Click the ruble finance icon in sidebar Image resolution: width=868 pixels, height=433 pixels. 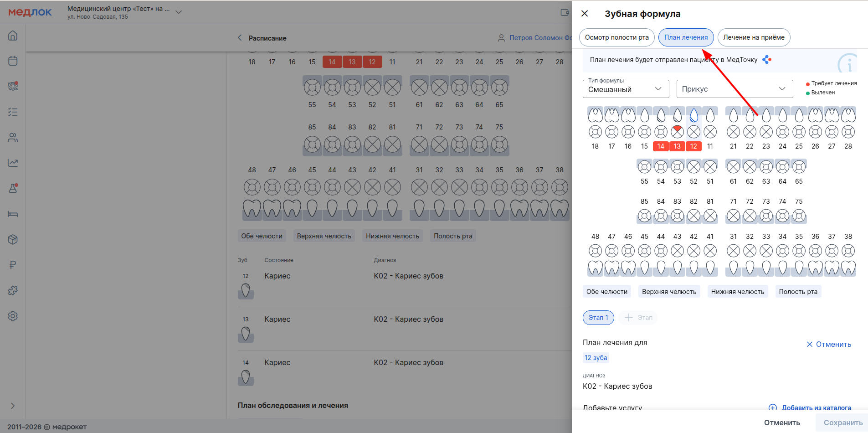click(13, 265)
